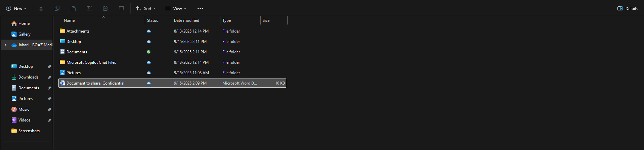Go to Home in navigation pane
The width and height of the screenshot is (644, 150).
(24, 23)
